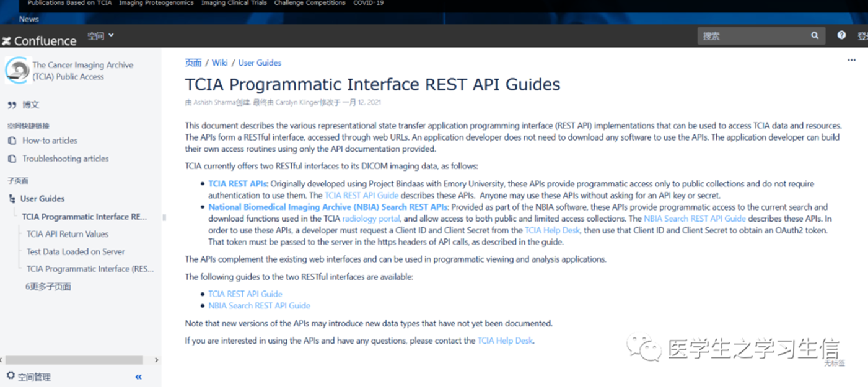Image resolution: width=868 pixels, height=387 pixels.
Task: Click the login link at top right
Action: 862,36
